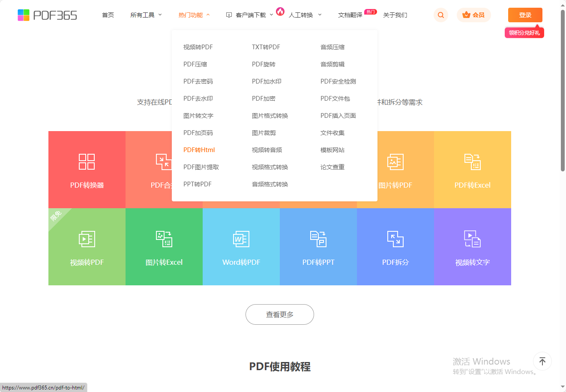566x392 pixels.
Task: Click the orange 登录 button
Action: tap(525, 15)
